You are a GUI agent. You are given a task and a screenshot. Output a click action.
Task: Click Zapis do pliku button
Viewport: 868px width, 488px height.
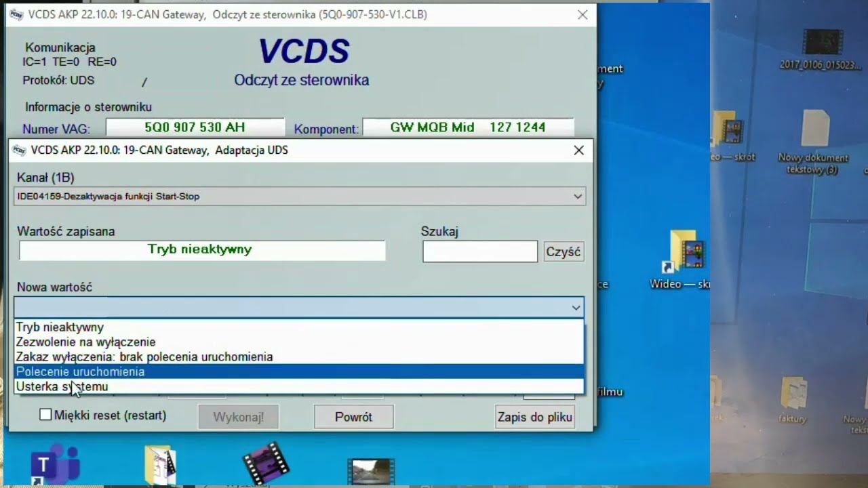point(535,417)
